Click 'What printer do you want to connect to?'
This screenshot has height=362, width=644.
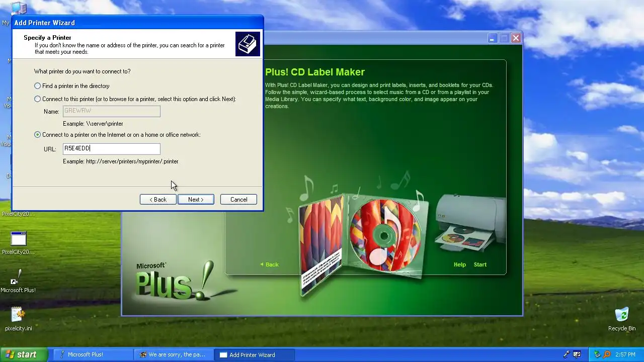pyautogui.click(x=82, y=71)
